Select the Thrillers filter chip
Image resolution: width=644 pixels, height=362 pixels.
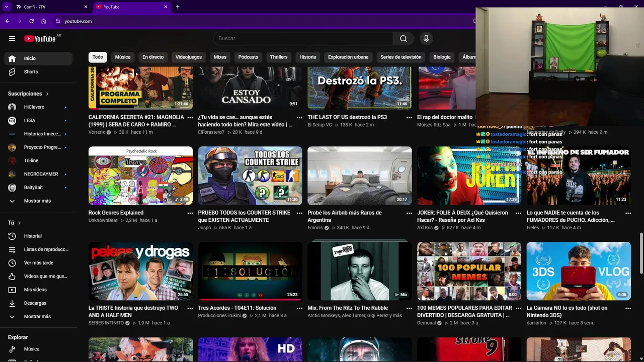tap(279, 57)
